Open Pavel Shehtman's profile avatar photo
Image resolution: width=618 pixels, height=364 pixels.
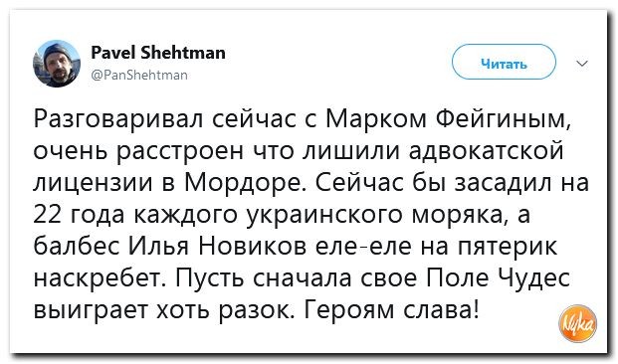click(57, 64)
